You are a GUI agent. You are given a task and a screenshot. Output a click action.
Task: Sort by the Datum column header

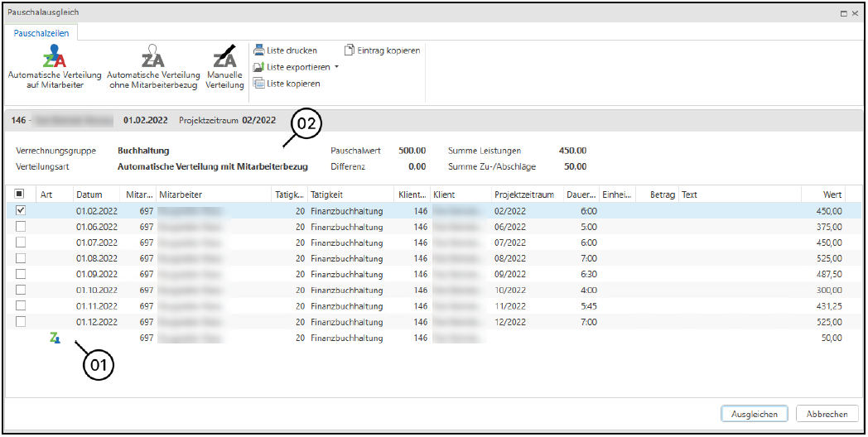click(89, 194)
